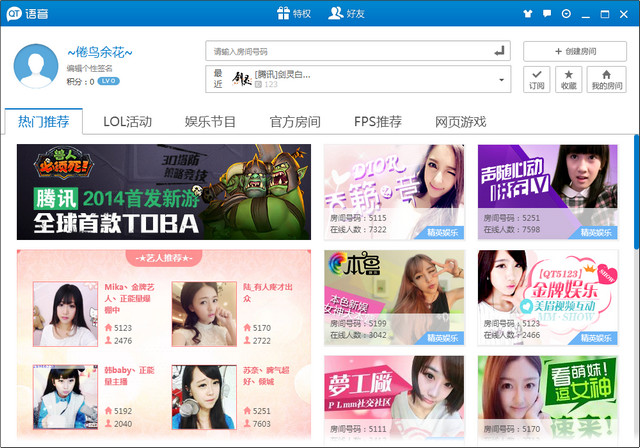Open 我的房间 home button
Viewport: 640px width, 448px height.
click(607, 80)
